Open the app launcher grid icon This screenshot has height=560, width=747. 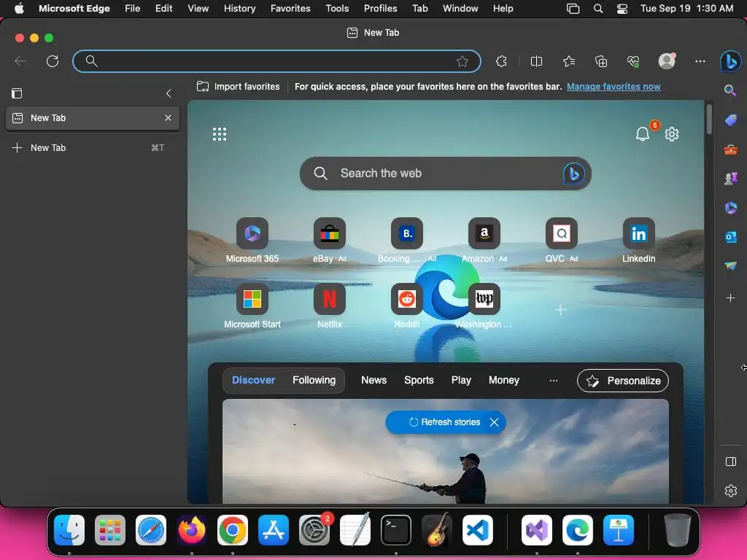[x=220, y=134]
